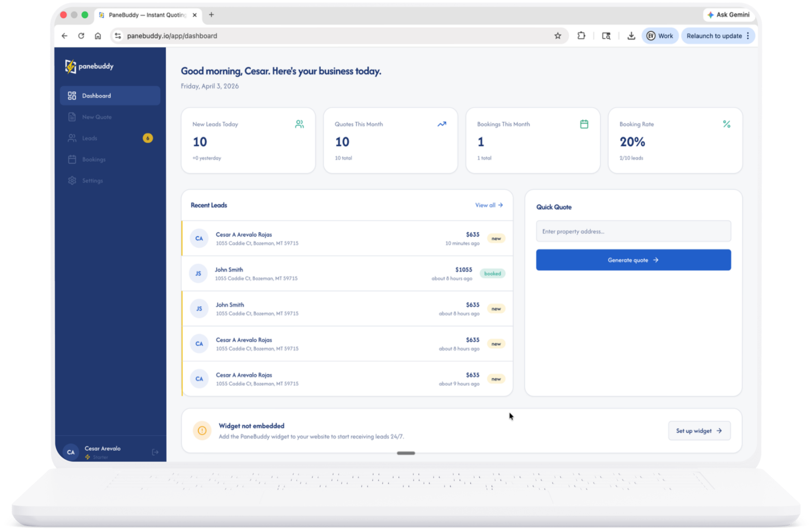Click the tab search icon in toolbar

(x=606, y=36)
